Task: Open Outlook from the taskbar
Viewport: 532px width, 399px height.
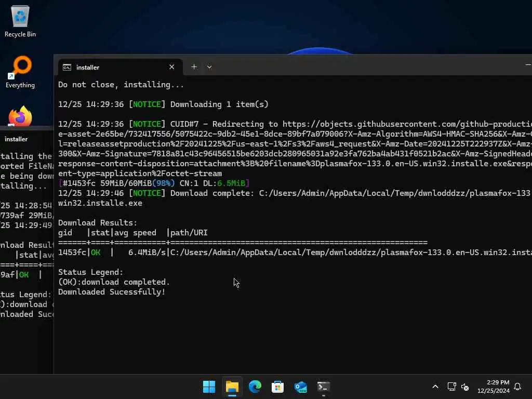Action: (301, 387)
